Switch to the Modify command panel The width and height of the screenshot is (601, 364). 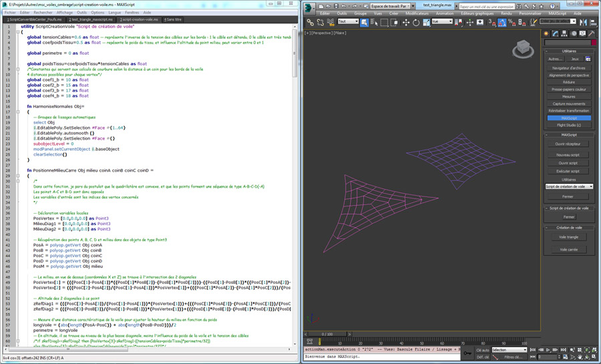(x=555, y=33)
